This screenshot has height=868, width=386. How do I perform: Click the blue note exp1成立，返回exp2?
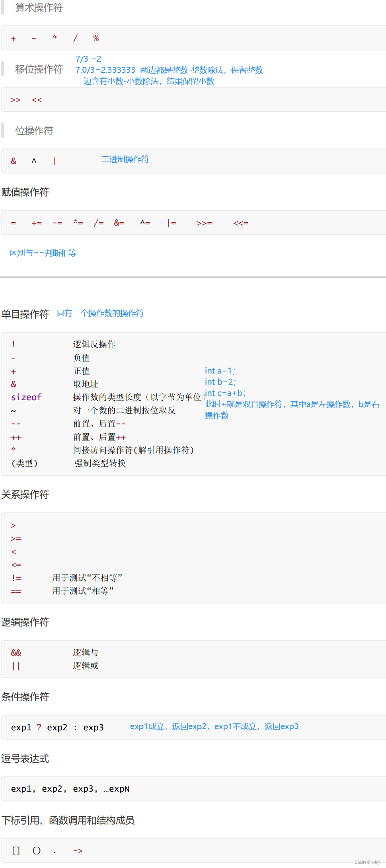[169, 726]
